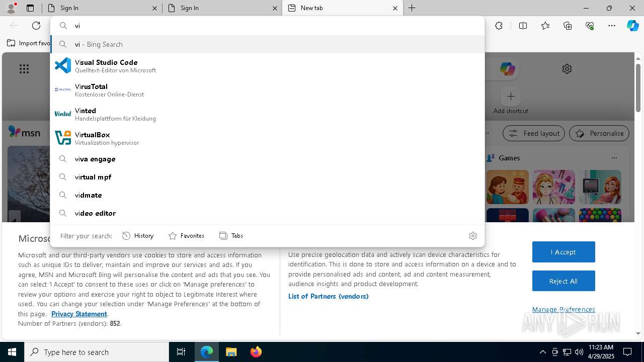Screen dimensions: 644x362
Task: Close the New tab tab
Action: (x=395, y=8)
